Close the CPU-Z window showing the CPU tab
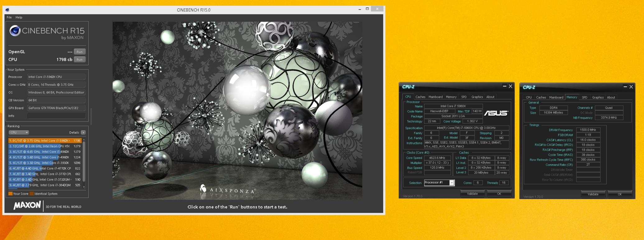644x240 pixels. 510,86
